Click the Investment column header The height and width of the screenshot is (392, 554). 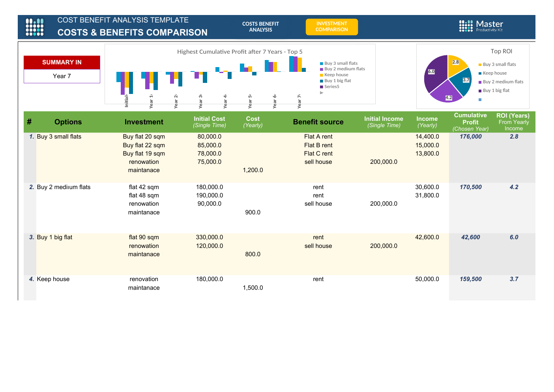pos(144,122)
